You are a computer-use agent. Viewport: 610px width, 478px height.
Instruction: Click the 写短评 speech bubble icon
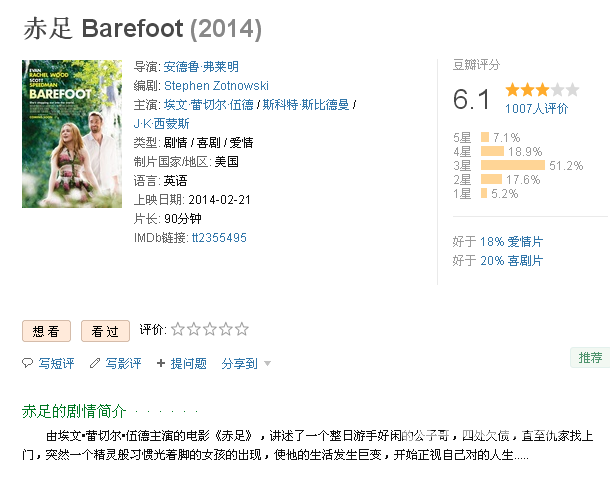pos(28,363)
